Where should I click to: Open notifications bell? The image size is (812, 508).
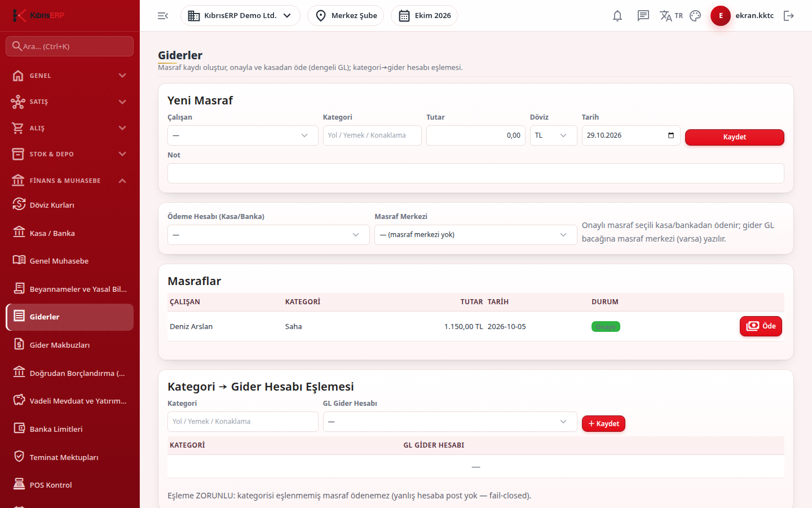(x=617, y=16)
